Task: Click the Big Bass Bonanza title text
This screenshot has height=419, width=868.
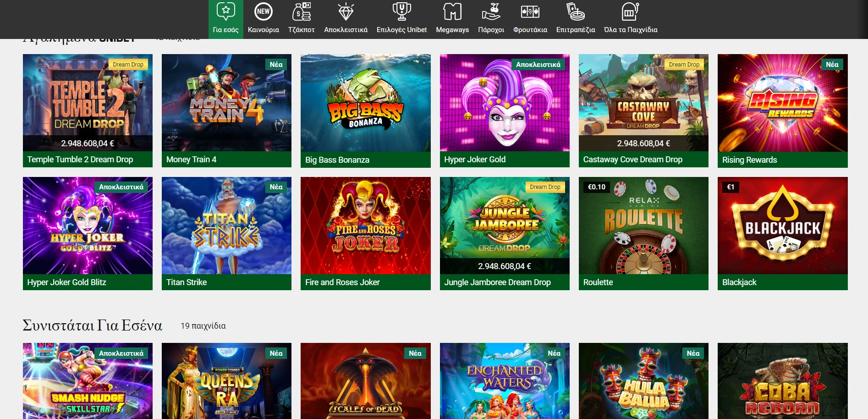Action: click(x=337, y=160)
